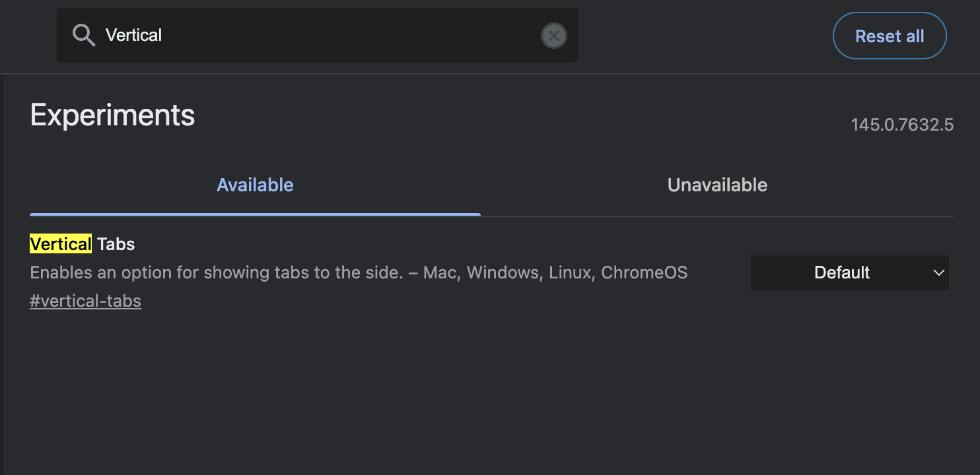Viewport: 980px width, 475px height.
Task: Click the yellow highlighted "Vertical" word
Action: pyautogui.click(x=61, y=244)
